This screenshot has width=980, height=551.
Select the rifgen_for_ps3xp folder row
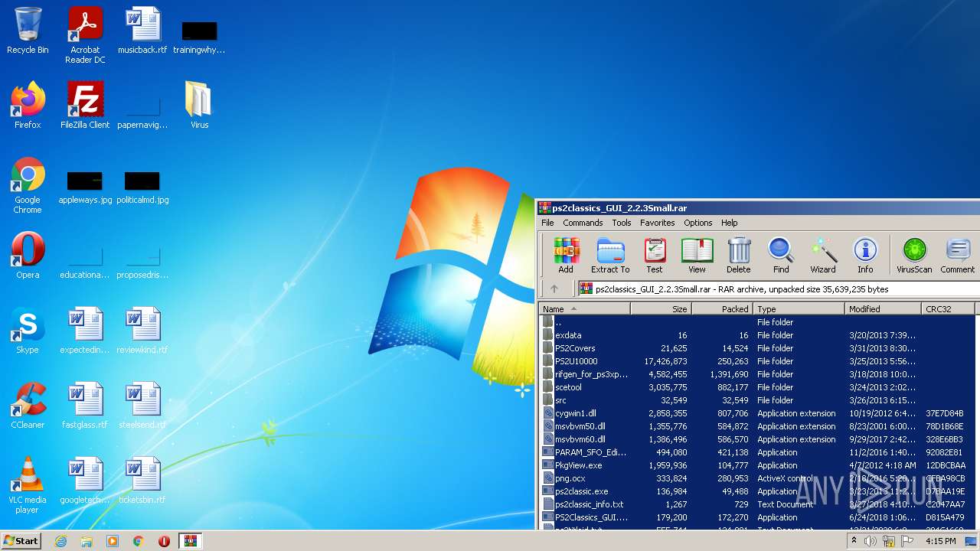click(758, 374)
